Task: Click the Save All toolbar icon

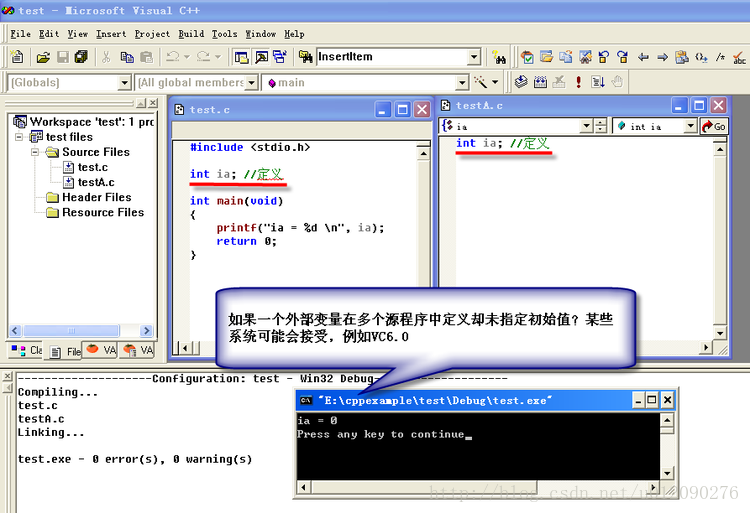Action: [81, 57]
